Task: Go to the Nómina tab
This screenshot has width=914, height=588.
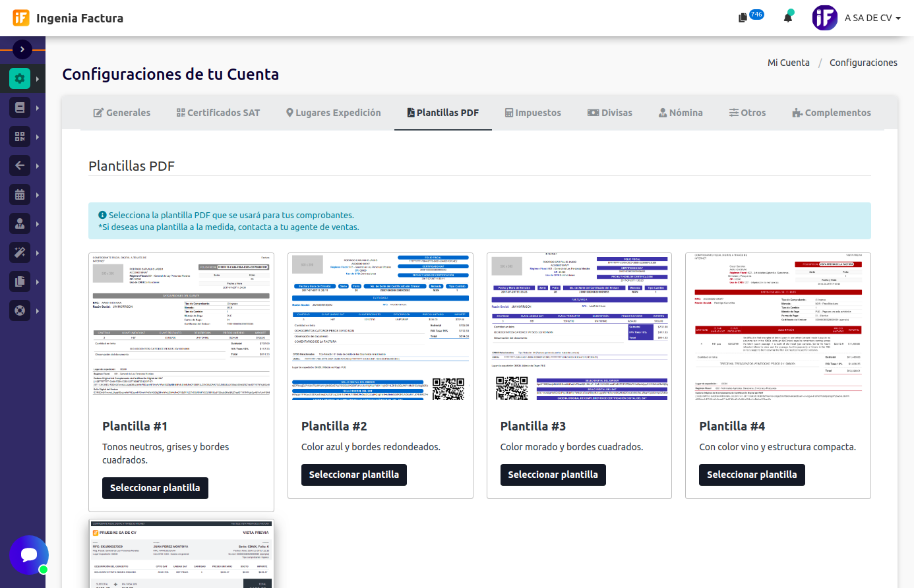Action: pos(681,113)
